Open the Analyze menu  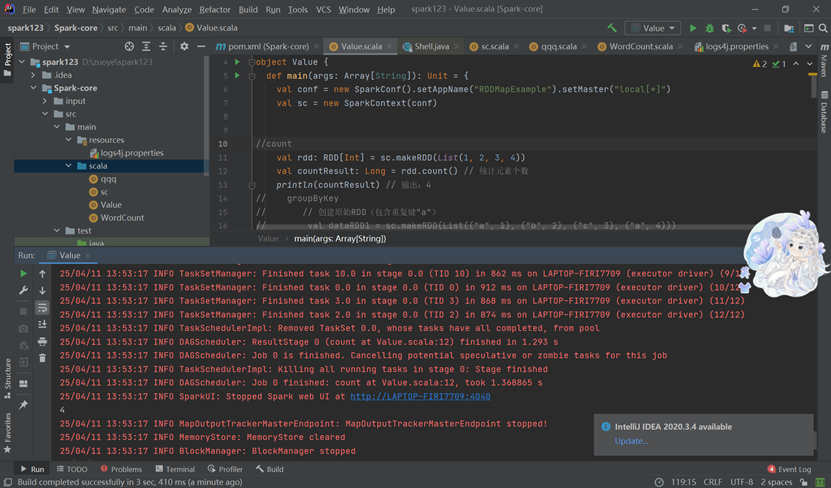[176, 10]
